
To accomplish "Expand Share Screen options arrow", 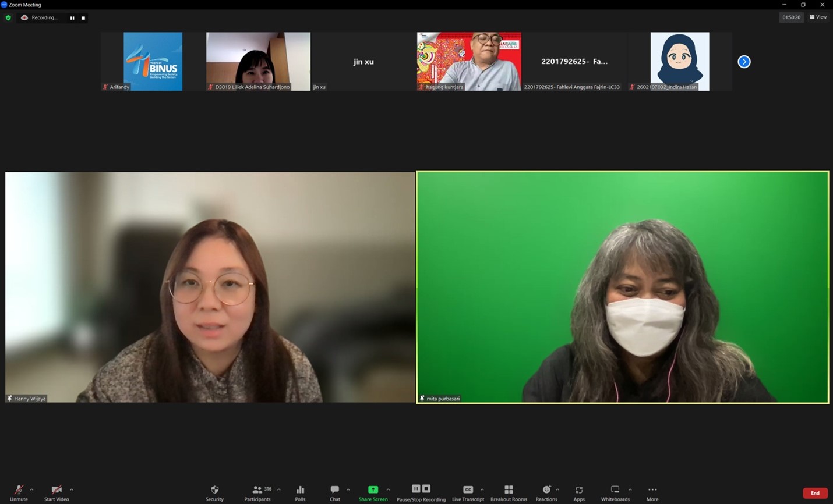I will (x=388, y=489).
